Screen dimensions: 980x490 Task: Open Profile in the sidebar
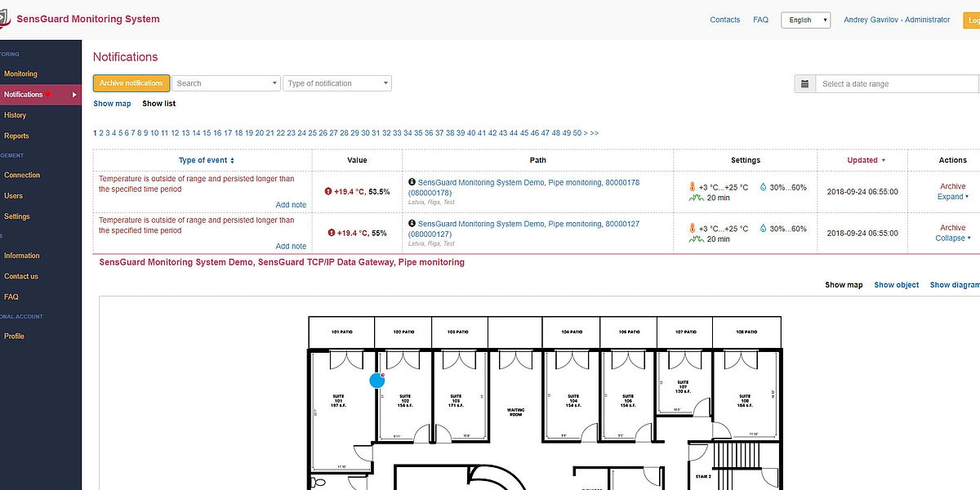tap(14, 336)
